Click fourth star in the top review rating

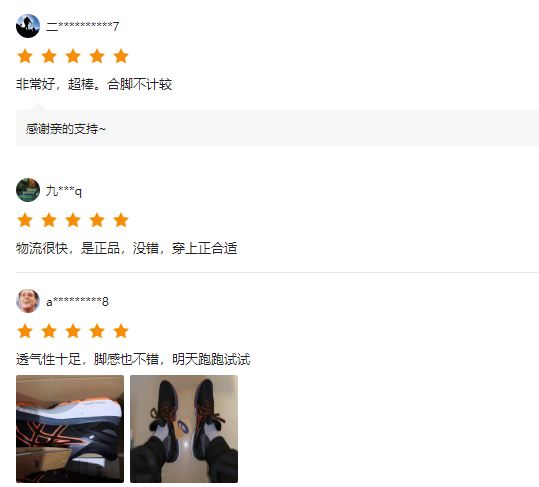(x=97, y=56)
